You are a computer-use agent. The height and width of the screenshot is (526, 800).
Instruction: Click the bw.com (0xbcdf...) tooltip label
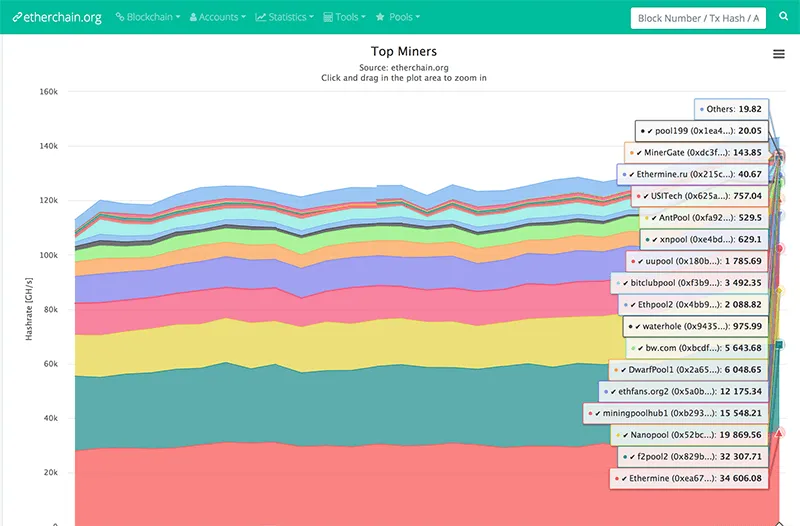(x=697, y=348)
